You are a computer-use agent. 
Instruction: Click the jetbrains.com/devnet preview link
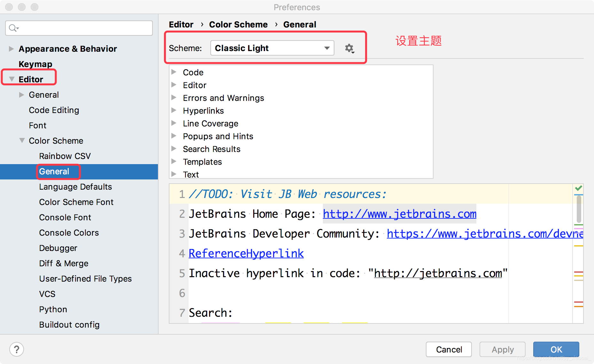(x=485, y=233)
